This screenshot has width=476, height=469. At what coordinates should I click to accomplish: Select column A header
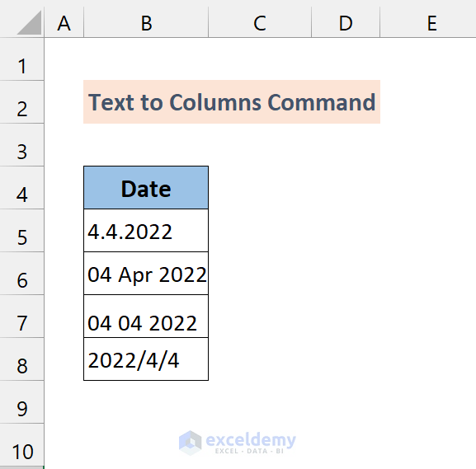pyautogui.click(x=64, y=23)
